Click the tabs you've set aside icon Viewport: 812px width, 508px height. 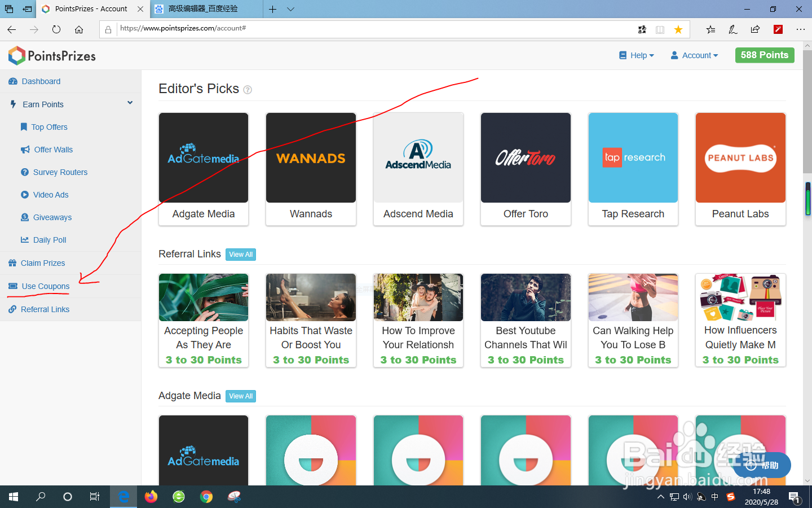click(x=9, y=9)
